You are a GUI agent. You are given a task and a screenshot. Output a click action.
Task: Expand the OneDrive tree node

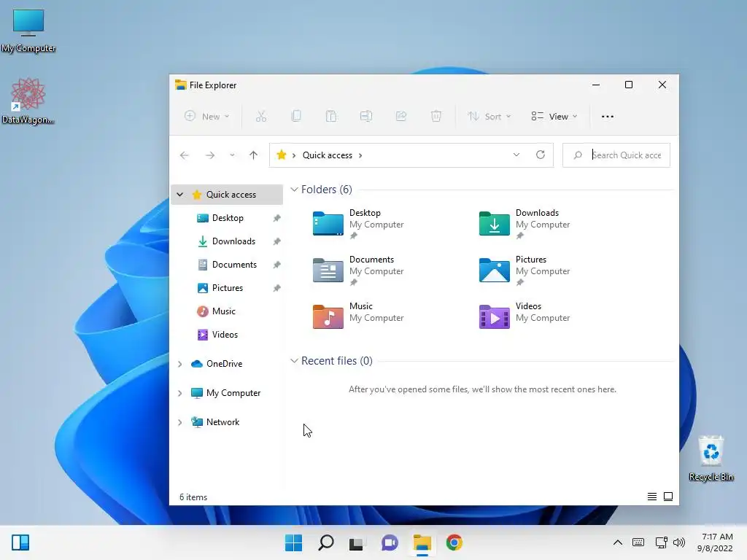180,364
